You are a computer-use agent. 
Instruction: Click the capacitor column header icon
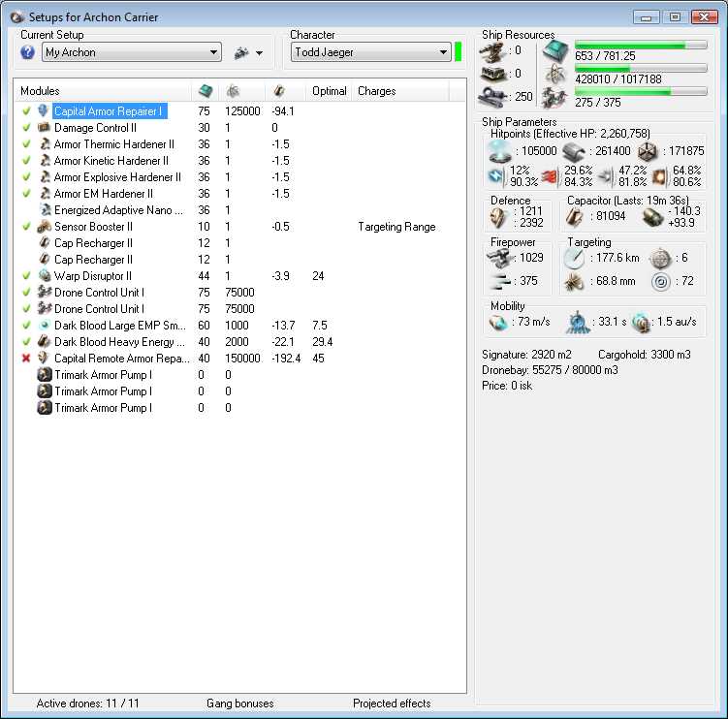click(x=278, y=91)
